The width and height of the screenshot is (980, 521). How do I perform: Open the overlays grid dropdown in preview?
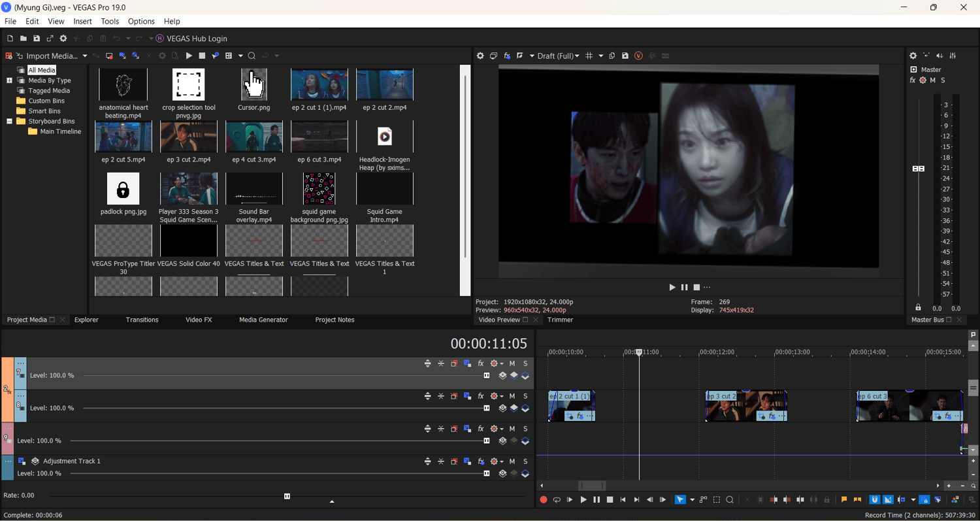[x=601, y=56]
